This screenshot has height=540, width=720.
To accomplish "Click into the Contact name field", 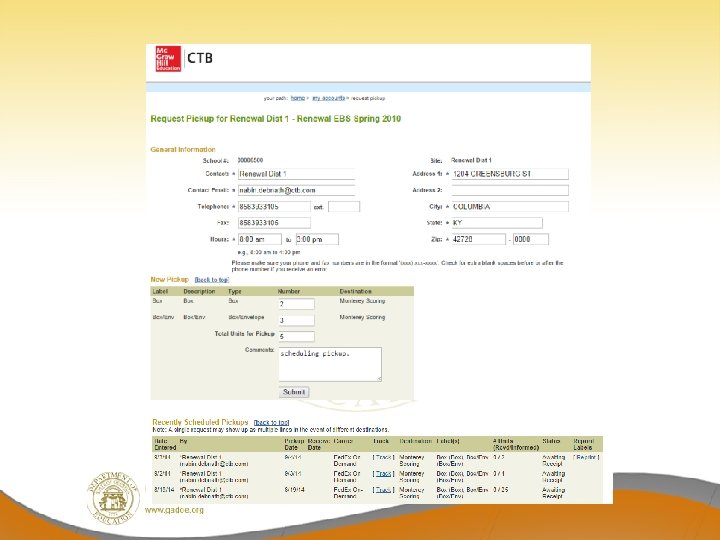I will (296, 174).
